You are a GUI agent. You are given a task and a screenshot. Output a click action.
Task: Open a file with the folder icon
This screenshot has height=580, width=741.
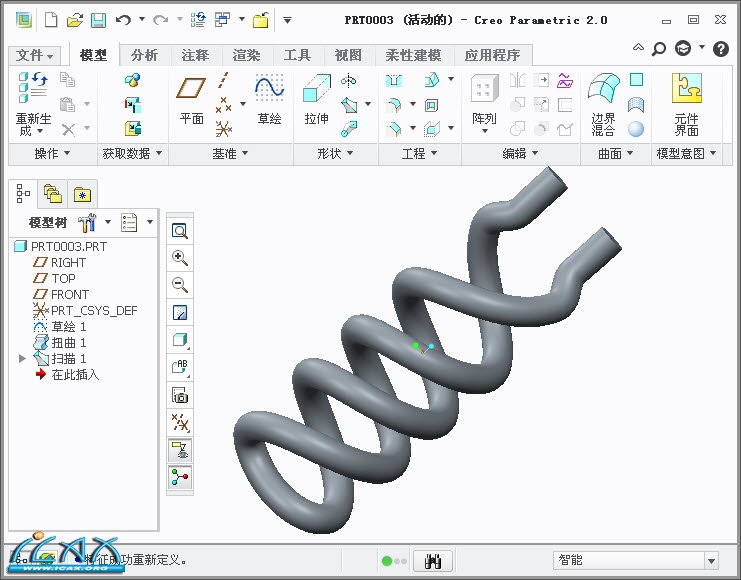(75, 20)
